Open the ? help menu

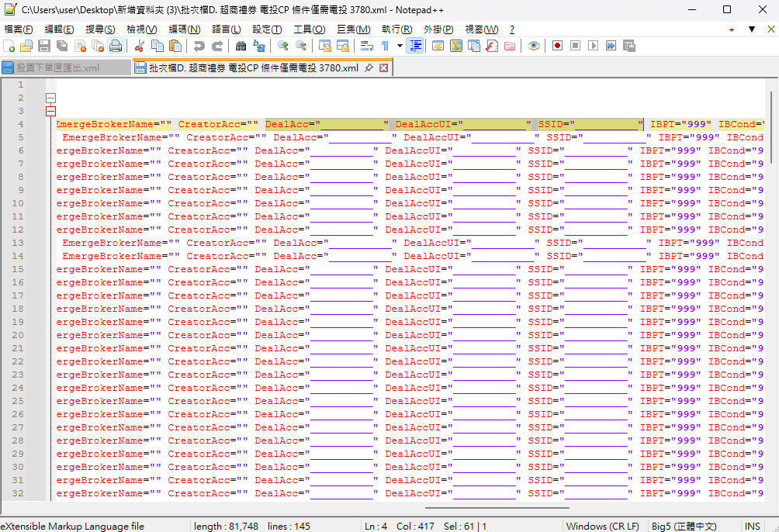(512, 29)
